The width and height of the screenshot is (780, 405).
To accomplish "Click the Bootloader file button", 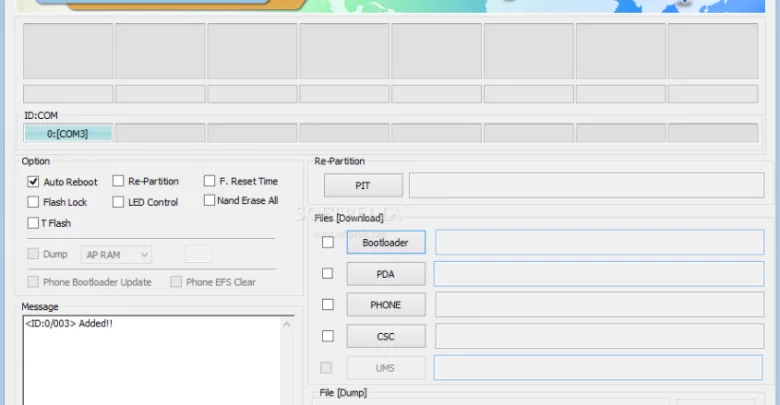I will click(385, 243).
